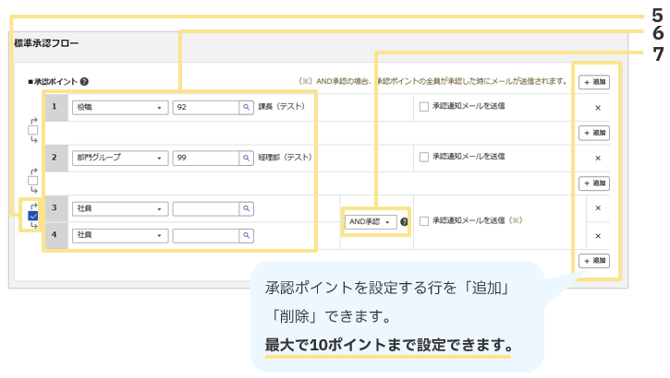
Task: Open 社員 dropdown in row 3
Action: (120, 208)
